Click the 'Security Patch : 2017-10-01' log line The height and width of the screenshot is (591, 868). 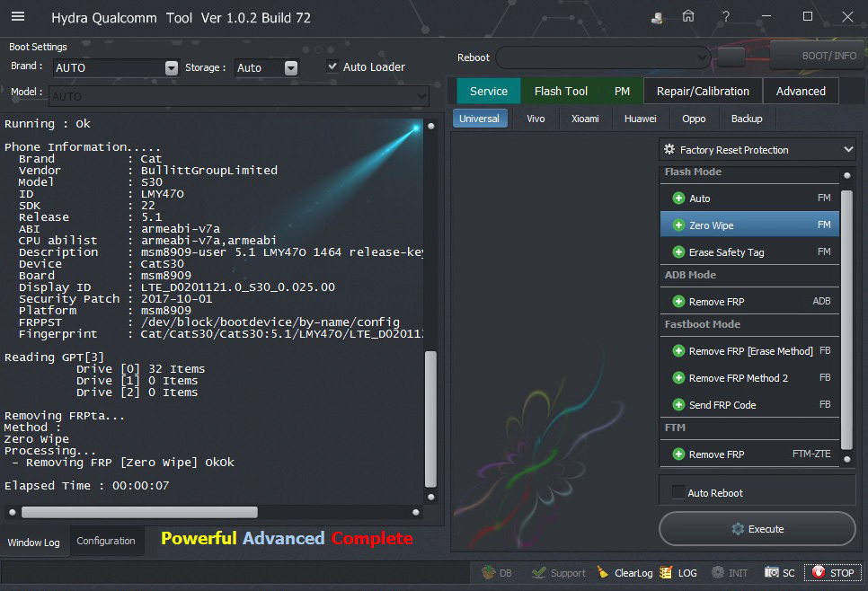click(116, 299)
